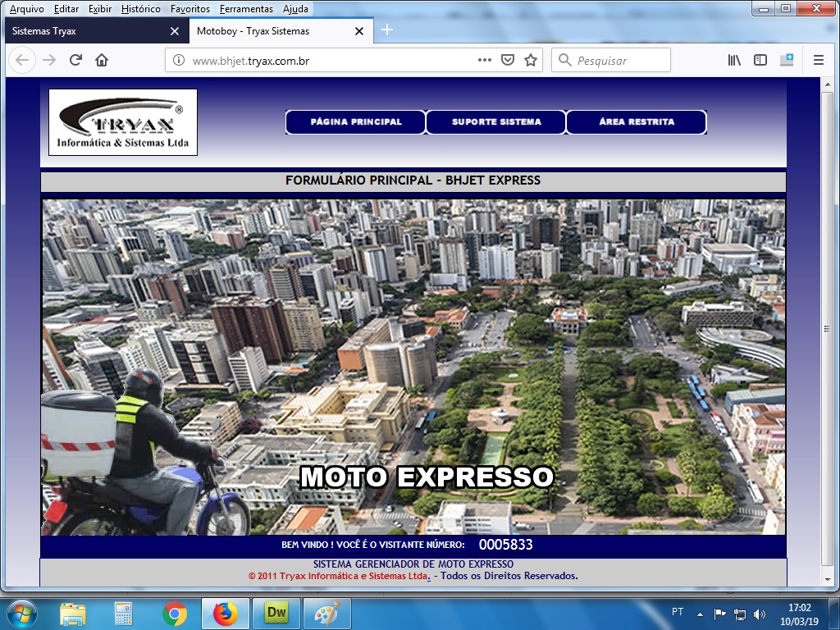Screen dimensions: 840x630
Task: Launch Dreamweaver from the taskbar
Action: [276, 613]
